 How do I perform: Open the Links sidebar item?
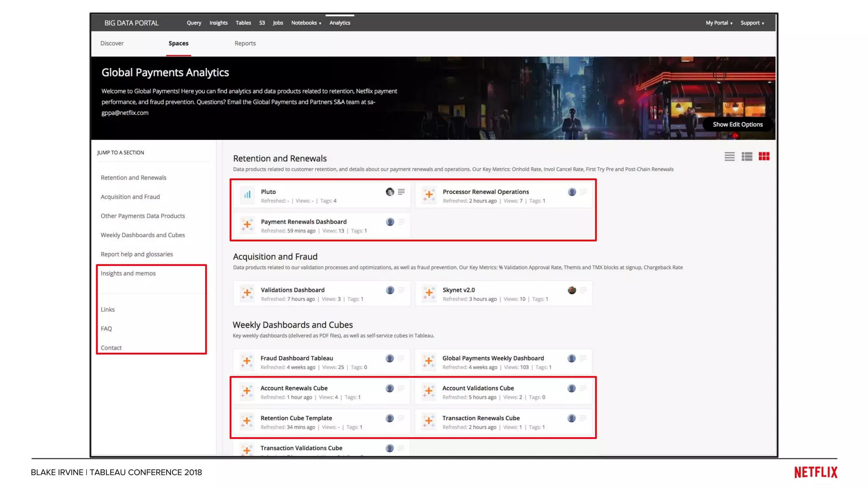click(x=108, y=309)
